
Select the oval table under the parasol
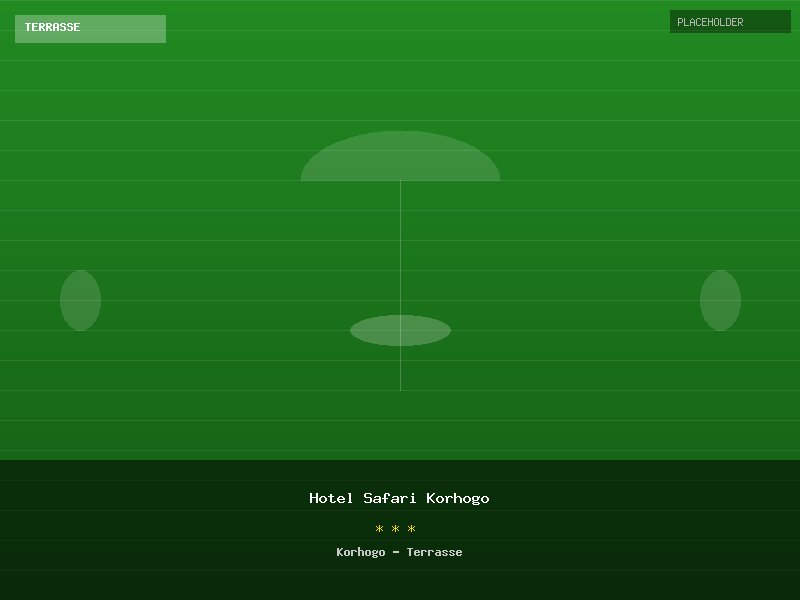pyautogui.click(x=400, y=330)
